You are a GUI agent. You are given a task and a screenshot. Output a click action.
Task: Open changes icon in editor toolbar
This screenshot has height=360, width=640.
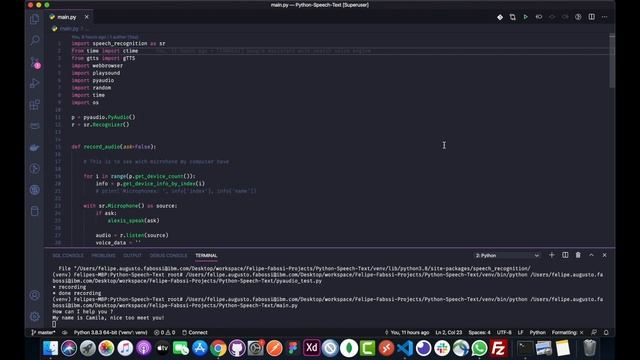point(513,17)
